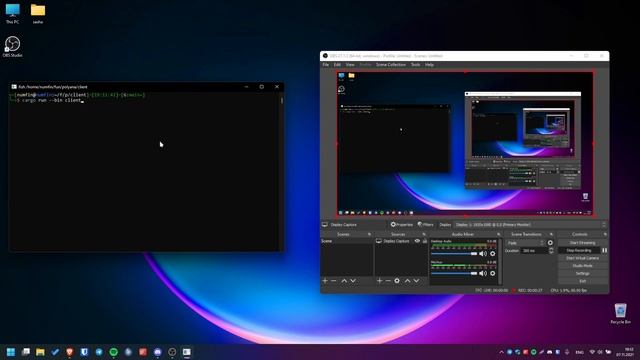
Task: Open the Scene Collection menu
Action: (391, 64)
